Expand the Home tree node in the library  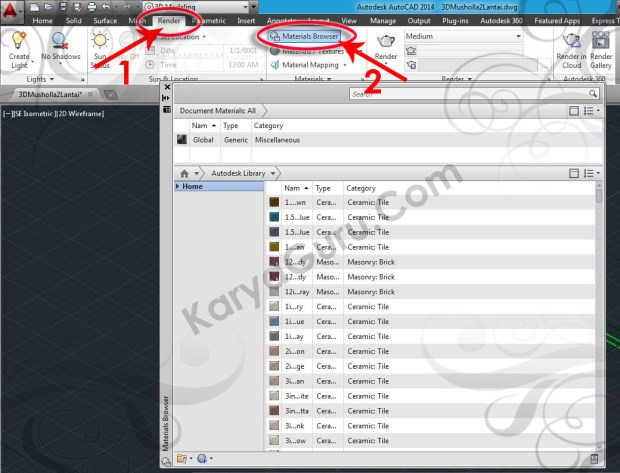[178, 186]
